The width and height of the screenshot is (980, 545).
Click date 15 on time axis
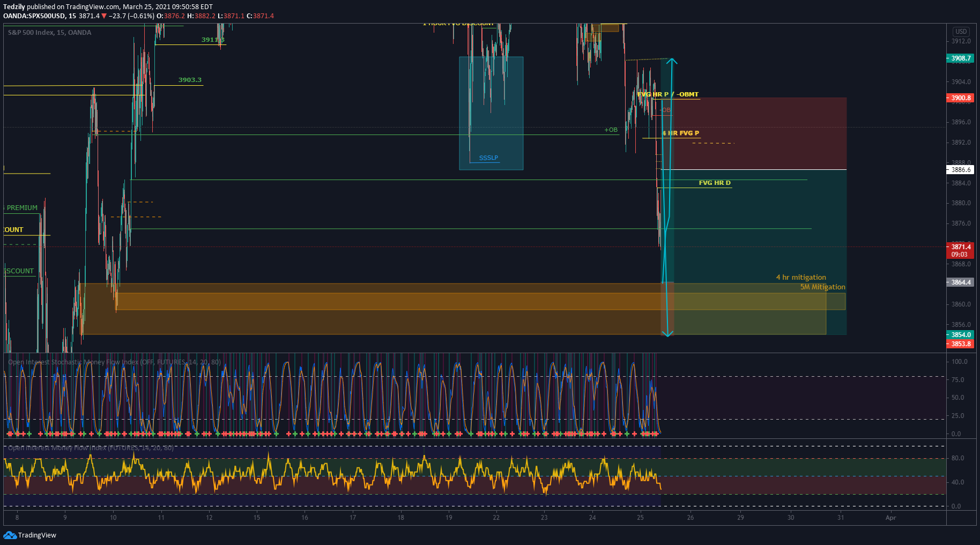coord(257,518)
